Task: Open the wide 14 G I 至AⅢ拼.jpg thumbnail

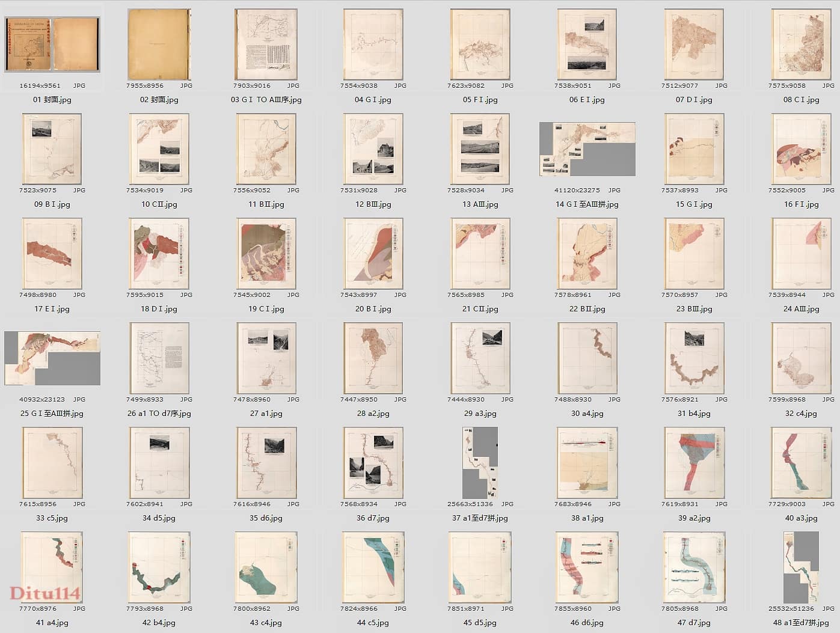Action: point(587,149)
